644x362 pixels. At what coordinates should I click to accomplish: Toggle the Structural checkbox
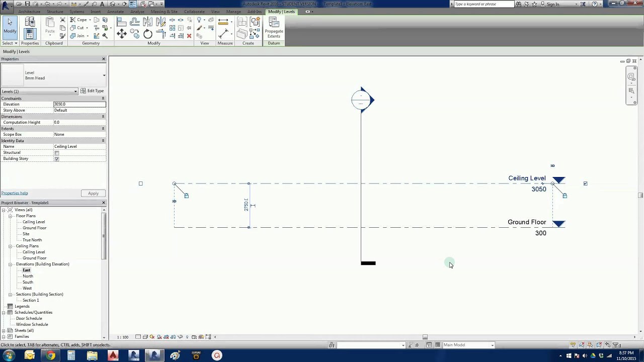[x=56, y=153]
